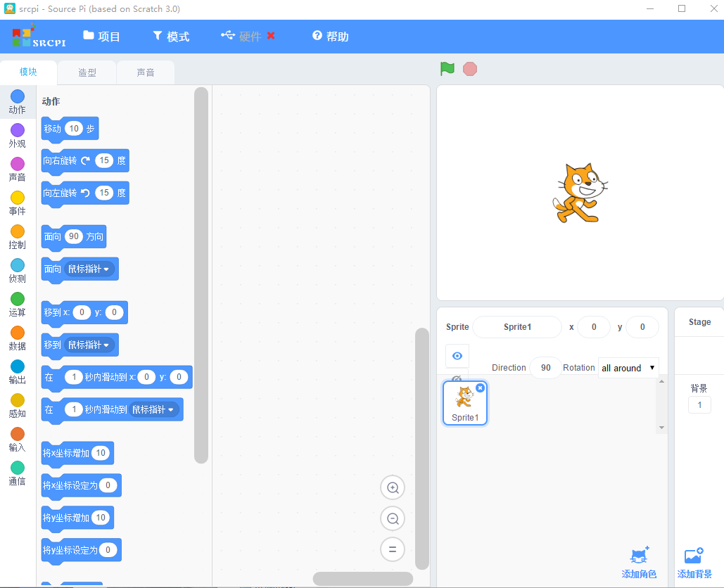Open the 帮助 menu
Image resolution: width=724 pixels, height=588 pixels.
(331, 36)
